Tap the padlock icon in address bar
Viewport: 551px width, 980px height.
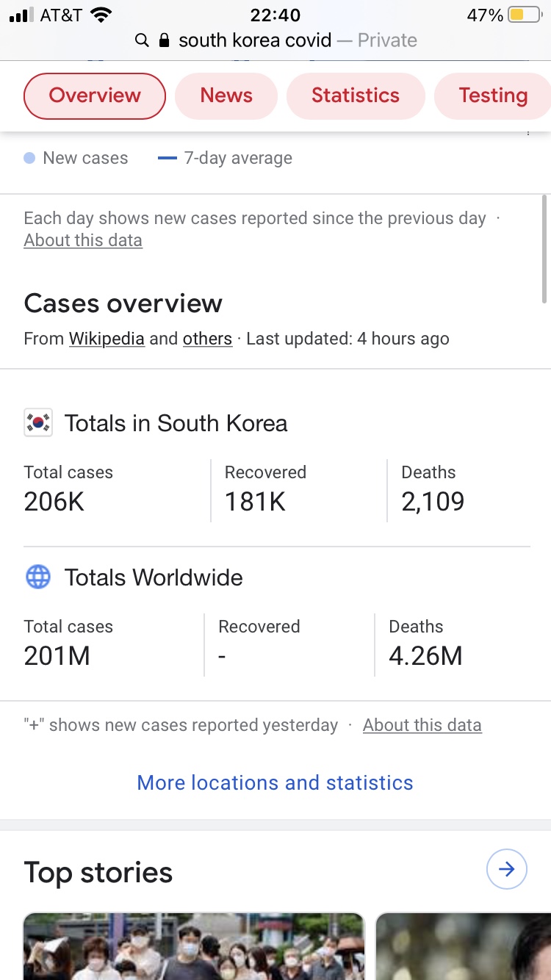[x=165, y=40]
